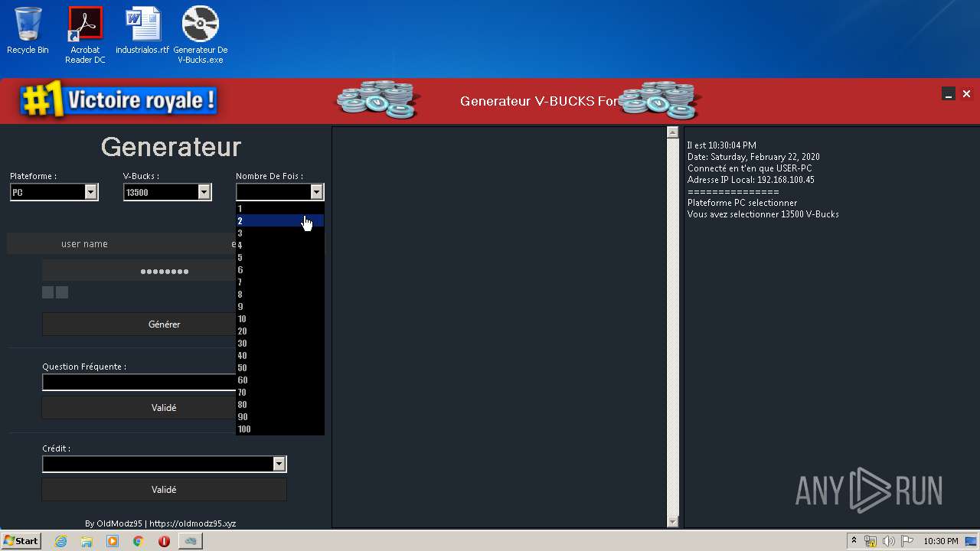Image resolution: width=980 pixels, height=551 pixels.
Task: Select the V-Bucks generator taskbar button
Action: point(191,541)
